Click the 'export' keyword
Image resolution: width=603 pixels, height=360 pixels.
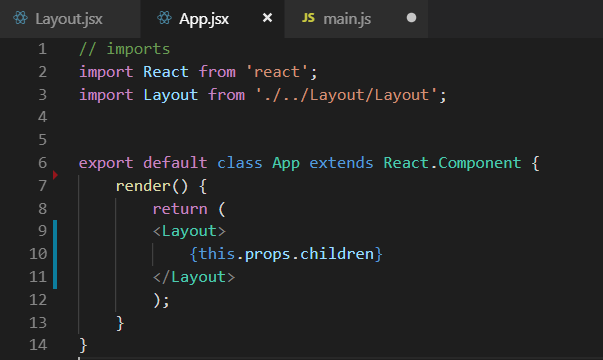[106, 163]
